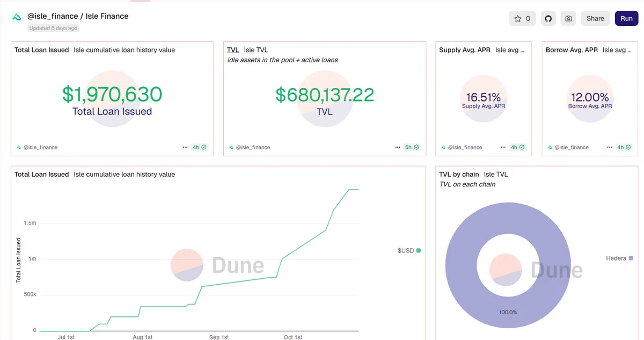
Task: Click the 12.00% borrow APR value
Action: coord(590,97)
